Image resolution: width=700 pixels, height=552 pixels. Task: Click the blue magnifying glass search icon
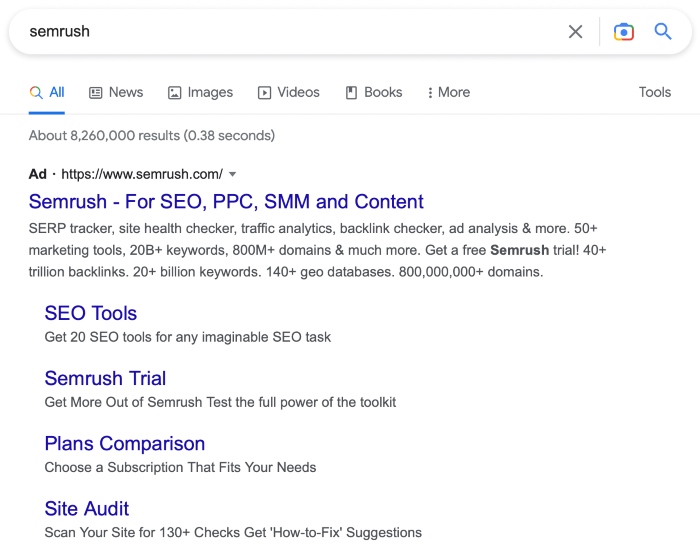663,32
